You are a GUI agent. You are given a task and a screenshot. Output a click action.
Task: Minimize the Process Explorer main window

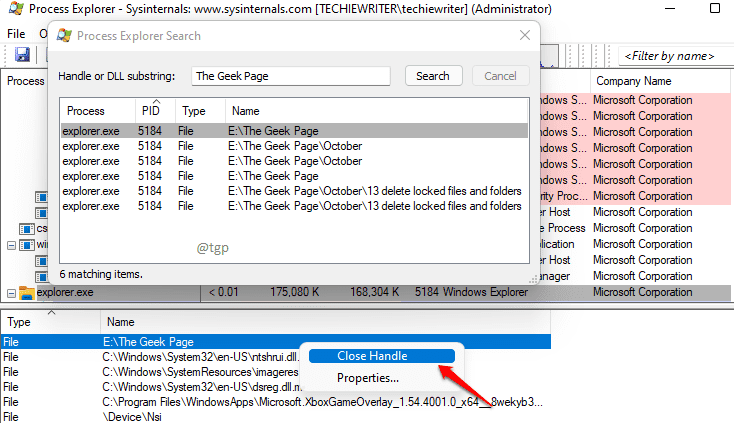670,8
